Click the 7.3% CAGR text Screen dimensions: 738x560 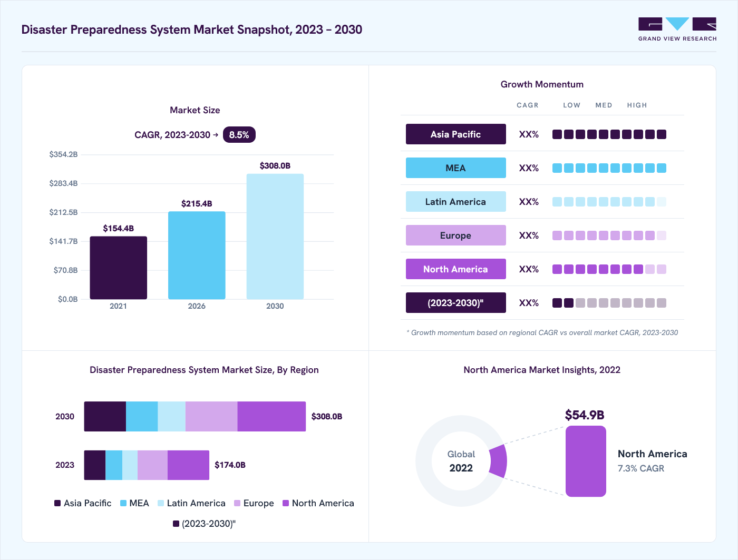[641, 468]
